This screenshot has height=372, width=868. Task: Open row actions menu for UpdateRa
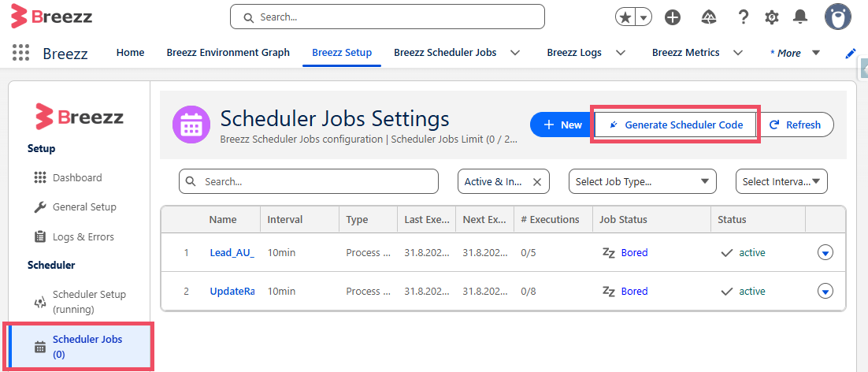coord(825,291)
